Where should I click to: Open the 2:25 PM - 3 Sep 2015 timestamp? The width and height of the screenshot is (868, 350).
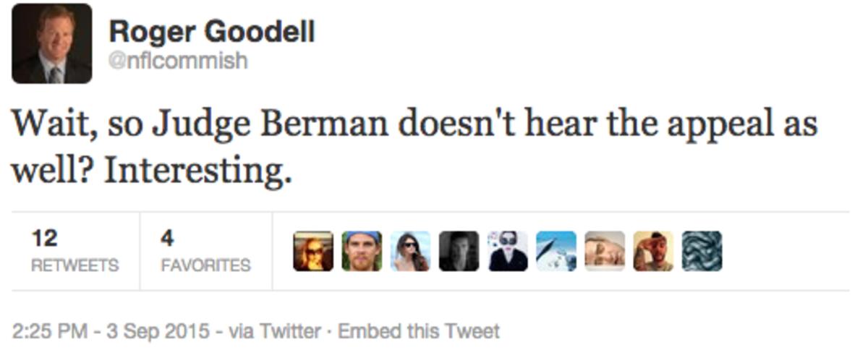coord(112,332)
